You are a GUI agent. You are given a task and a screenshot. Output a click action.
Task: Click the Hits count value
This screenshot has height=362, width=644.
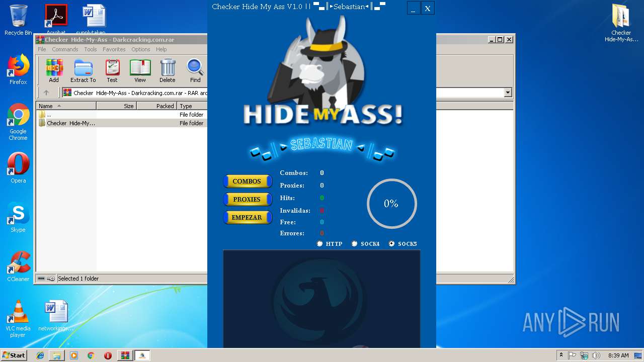[322, 198]
